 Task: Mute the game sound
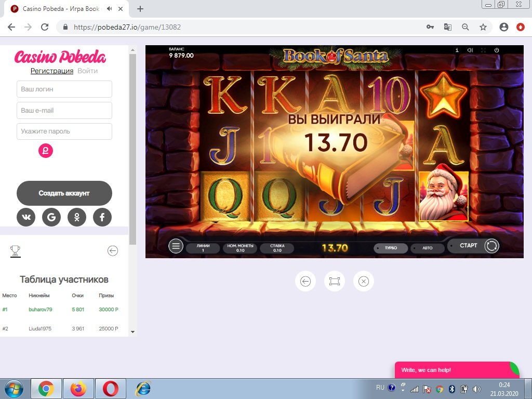pyautogui.click(x=470, y=50)
